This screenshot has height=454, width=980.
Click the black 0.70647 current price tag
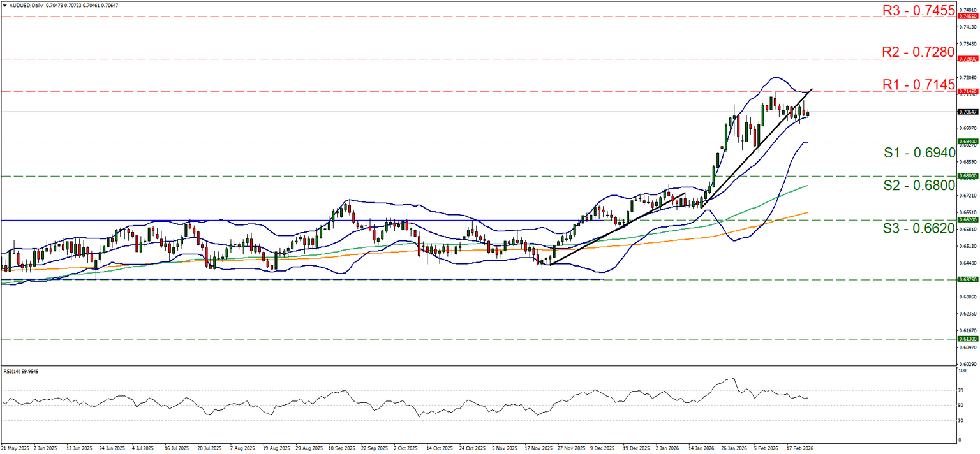point(967,112)
